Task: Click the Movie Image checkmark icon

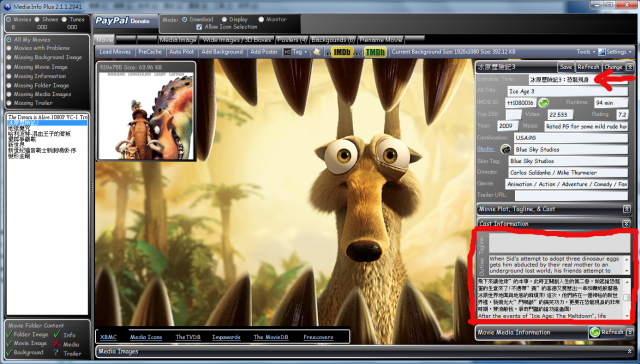Action: tap(9, 344)
